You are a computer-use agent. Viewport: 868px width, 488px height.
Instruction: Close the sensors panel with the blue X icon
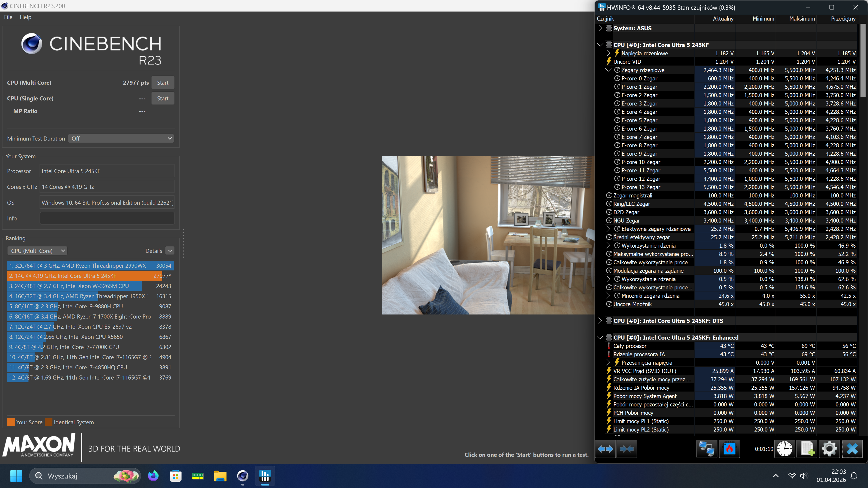(852, 449)
